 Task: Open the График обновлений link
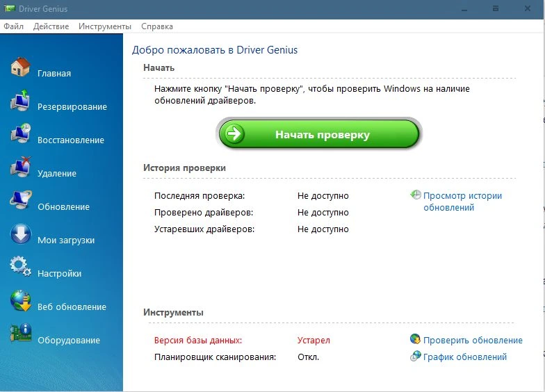click(x=464, y=357)
